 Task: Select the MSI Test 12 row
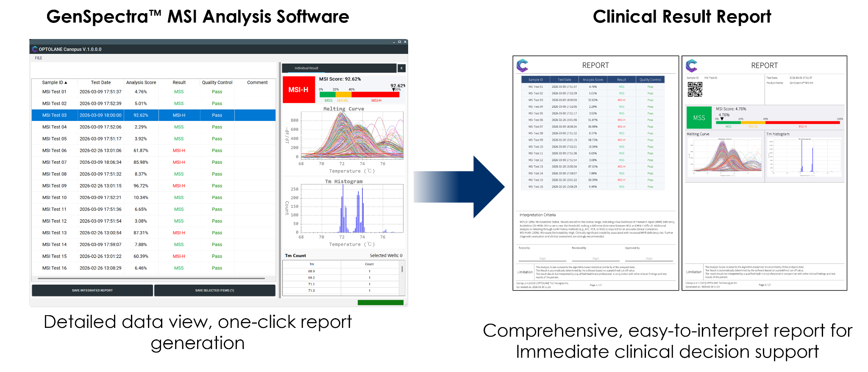pyautogui.click(x=154, y=221)
